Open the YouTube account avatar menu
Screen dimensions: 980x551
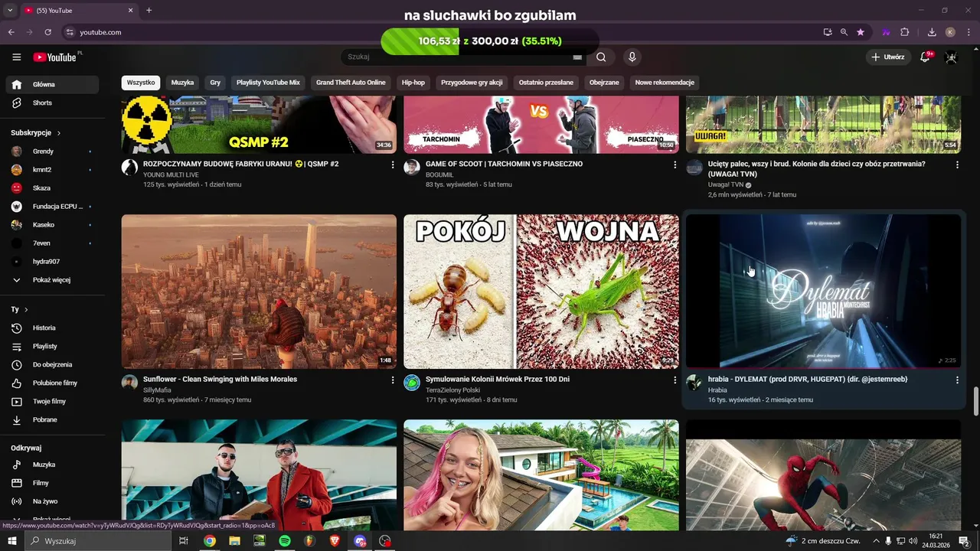pyautogui.click(x=952, y=57)
